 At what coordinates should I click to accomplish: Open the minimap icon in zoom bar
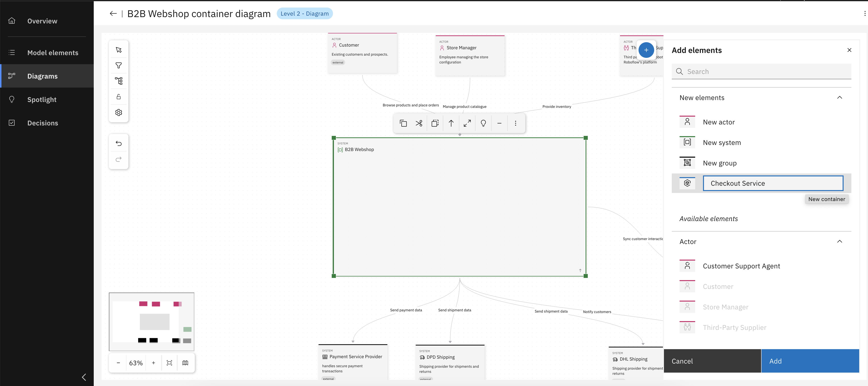click(185, 363)
